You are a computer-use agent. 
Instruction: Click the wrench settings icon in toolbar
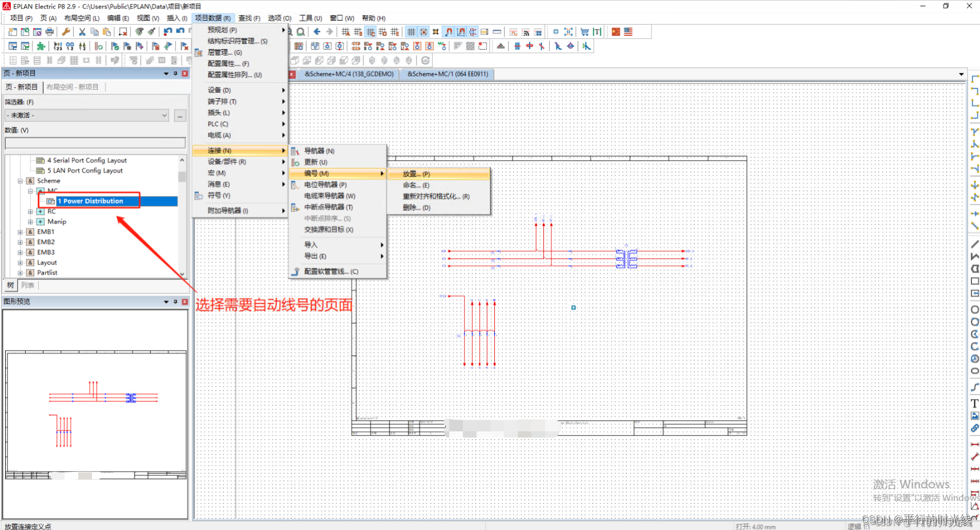pos(66,32)
